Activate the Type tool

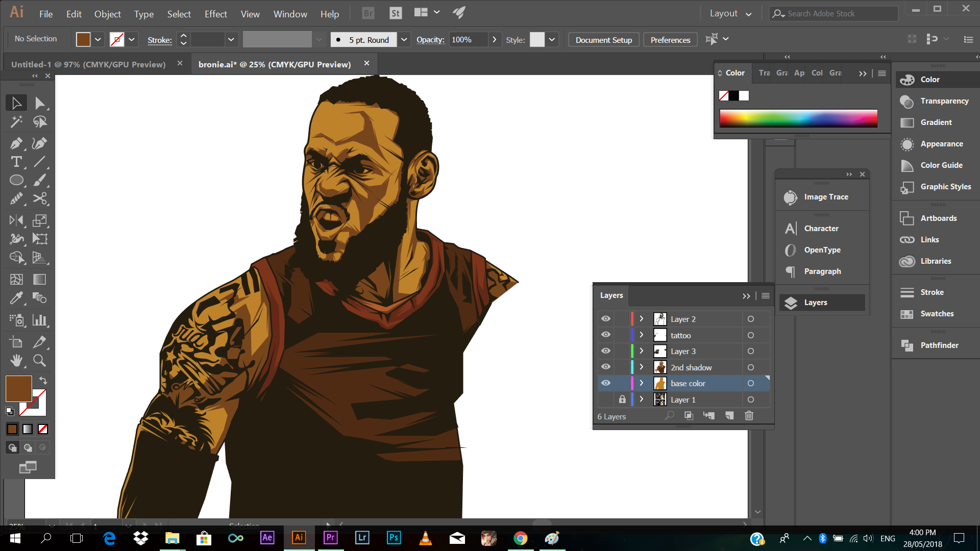[x=16, y=162]
